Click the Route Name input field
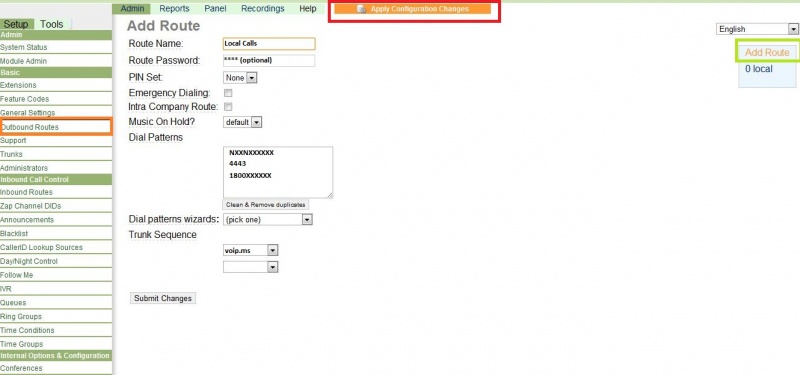The height and width of the screenshot is (375, 800). click(269, 44)
